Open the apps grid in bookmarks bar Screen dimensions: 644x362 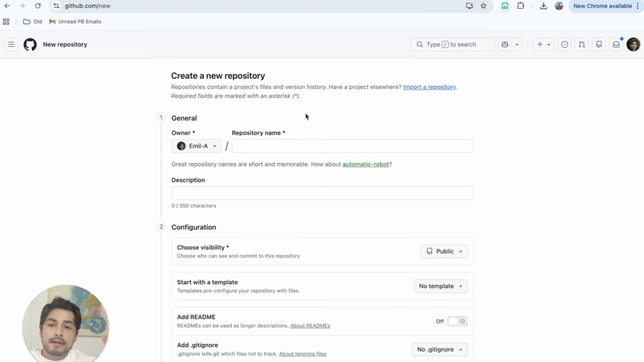[x=6, y=22]
